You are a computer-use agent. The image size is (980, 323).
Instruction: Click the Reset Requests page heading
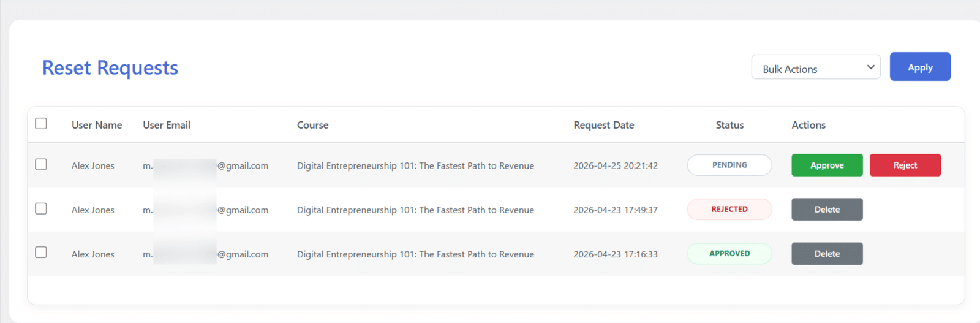pos(110,67)
